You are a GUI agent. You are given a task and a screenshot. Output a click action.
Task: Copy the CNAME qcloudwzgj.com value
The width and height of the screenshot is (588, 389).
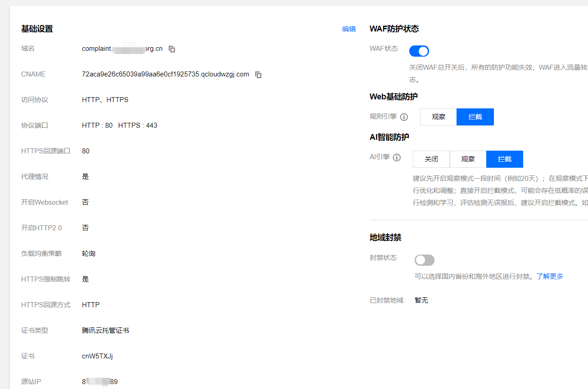(258, 75)
